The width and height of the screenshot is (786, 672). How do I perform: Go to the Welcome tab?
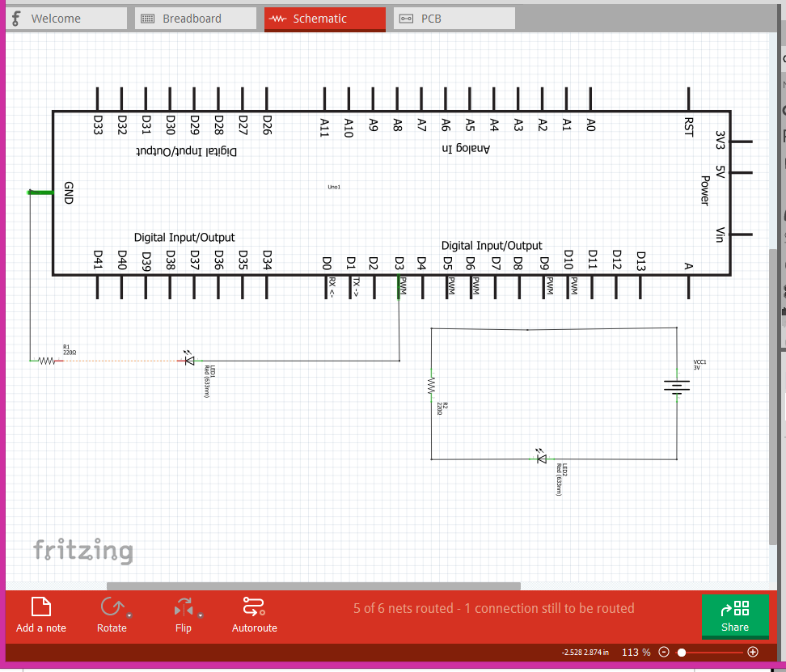[x=66, y=17]
